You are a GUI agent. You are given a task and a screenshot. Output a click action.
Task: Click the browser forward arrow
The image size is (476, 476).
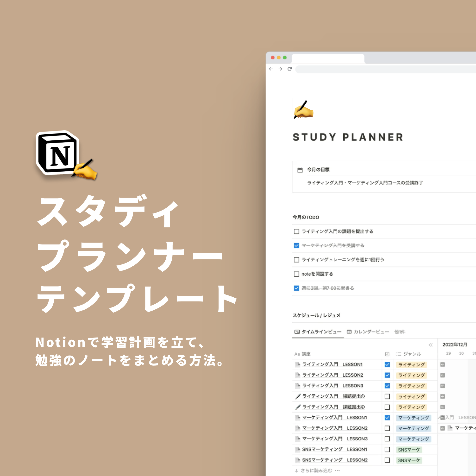[x=280, y=69]
